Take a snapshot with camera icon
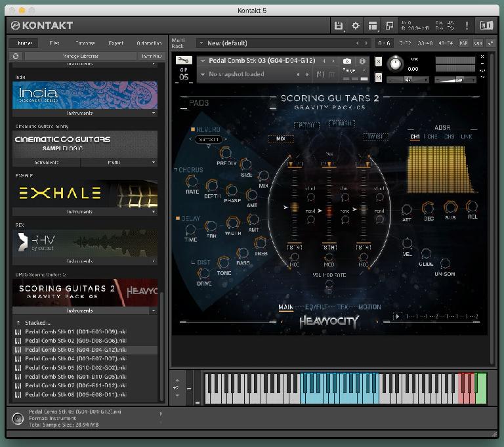 pos(346,61)
